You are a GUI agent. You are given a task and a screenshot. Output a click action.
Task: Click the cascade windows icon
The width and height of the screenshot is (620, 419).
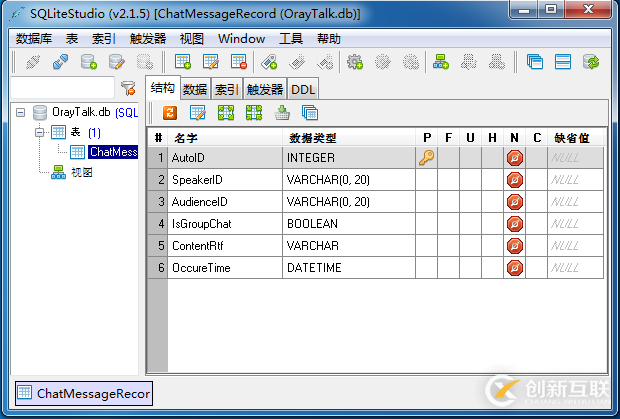(535, 62)
